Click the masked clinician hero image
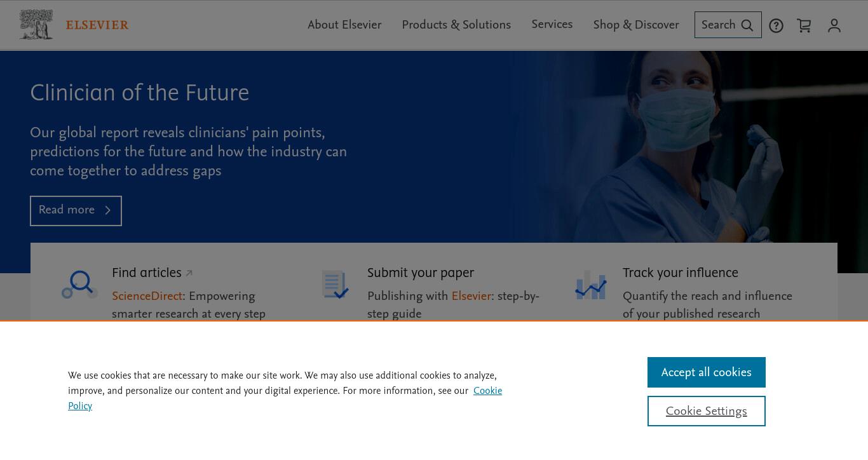 689,146
